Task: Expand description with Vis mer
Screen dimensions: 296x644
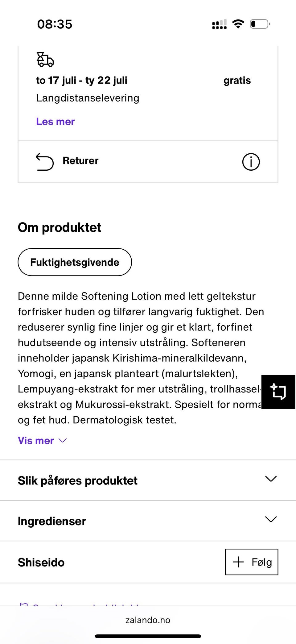Action: tap(42, 441)
